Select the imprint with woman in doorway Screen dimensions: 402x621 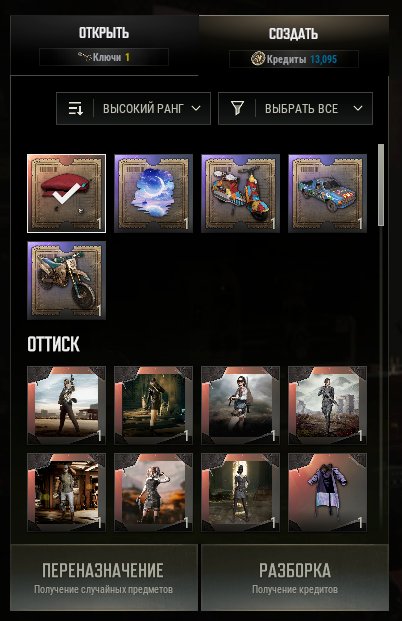tap(241, 492)
